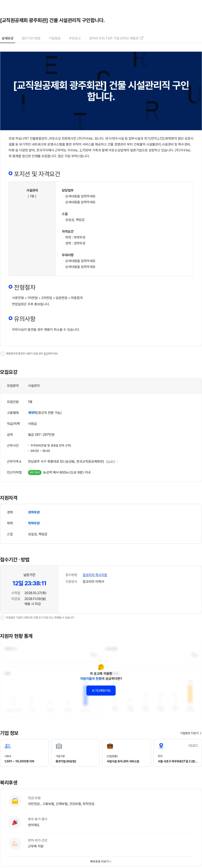Click the 경력무관 link
The image size is (202, 868).
[34, 512]
